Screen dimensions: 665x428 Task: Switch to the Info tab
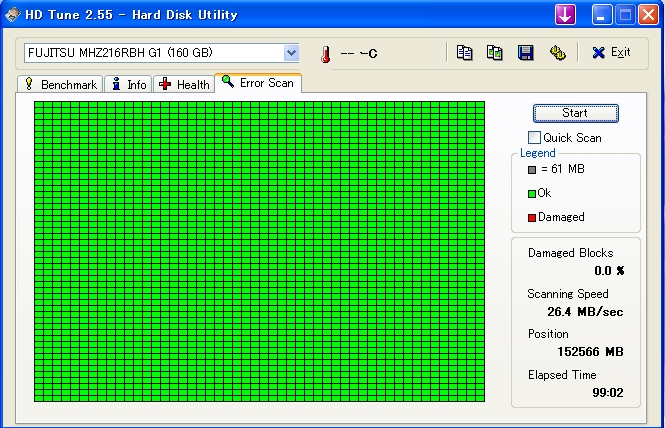pyautogui.click(x=128, y=84)
